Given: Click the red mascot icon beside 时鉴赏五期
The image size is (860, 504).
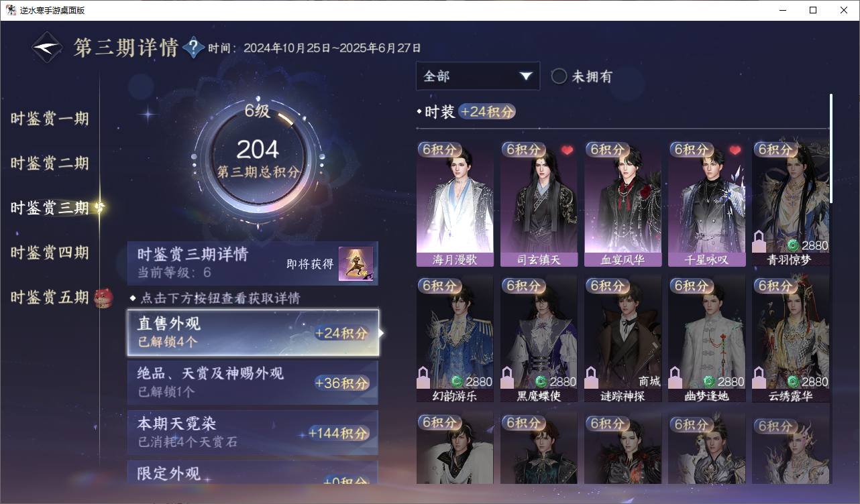Looking at the screenshot, I should [x=103, y=297].
